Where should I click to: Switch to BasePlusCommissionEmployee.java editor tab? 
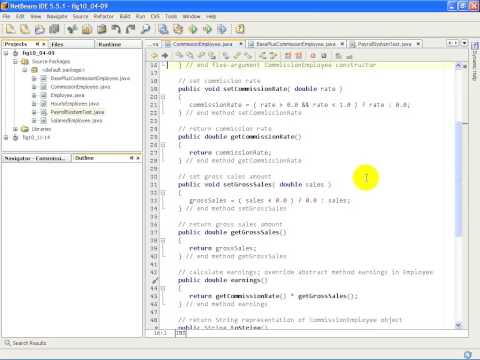pyautogui.click(x=296, y=44)
